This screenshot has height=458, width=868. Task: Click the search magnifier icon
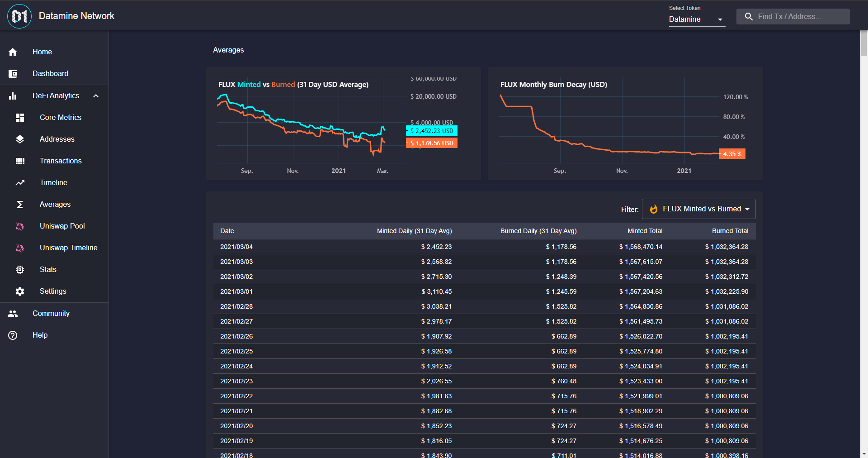(749, 17)
